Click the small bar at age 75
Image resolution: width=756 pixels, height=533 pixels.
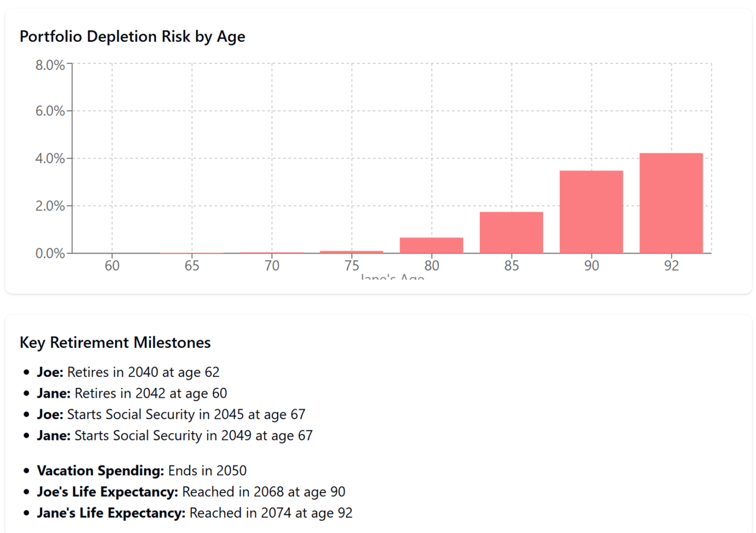[351, 251]
